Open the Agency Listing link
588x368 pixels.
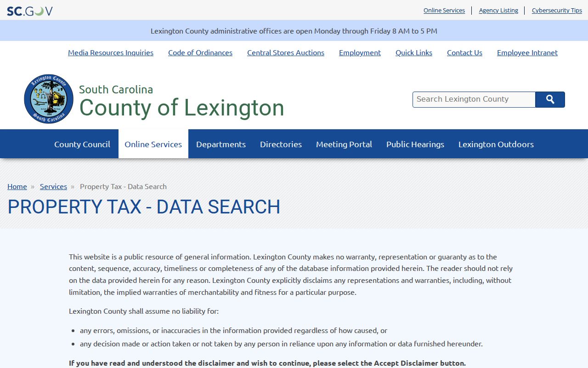click(498, 10)
